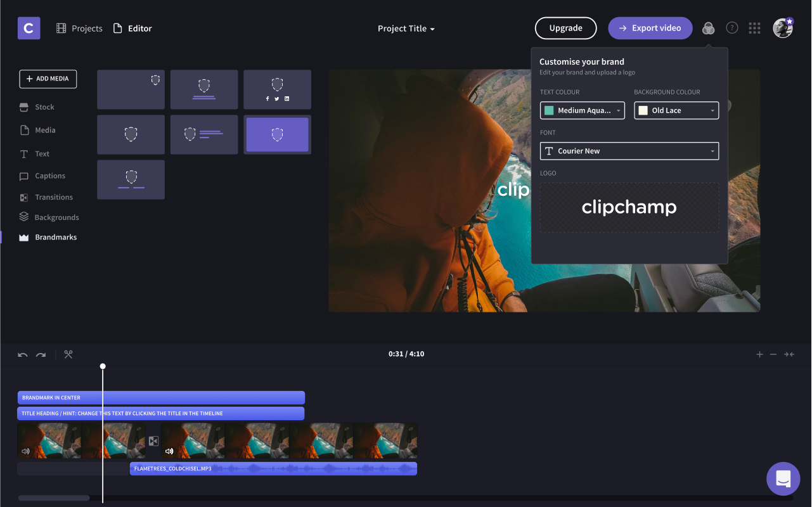Click the horizontal timeline scrollbar
The height and width of the screenshot is (507, 812).
coord(54,498)
